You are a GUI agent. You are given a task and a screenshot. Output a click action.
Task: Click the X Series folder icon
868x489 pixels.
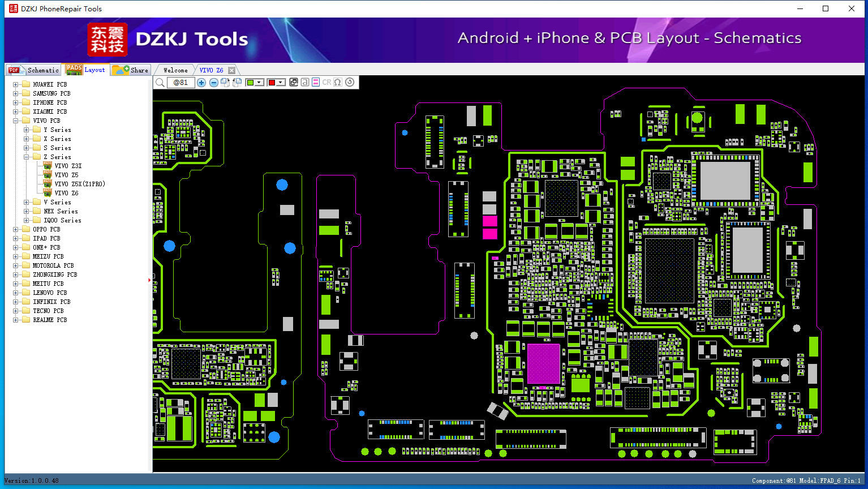pyautogui.click(x=37, y=139)
